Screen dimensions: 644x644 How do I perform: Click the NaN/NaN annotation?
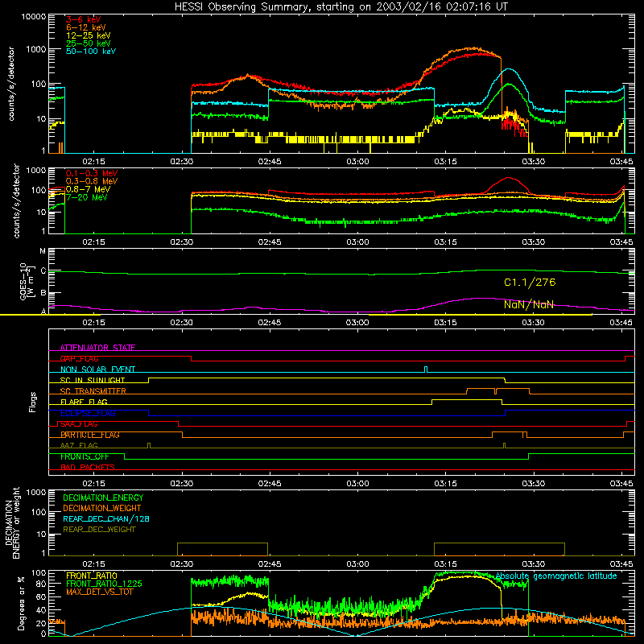pyautogui.click(x=529, y=305)
